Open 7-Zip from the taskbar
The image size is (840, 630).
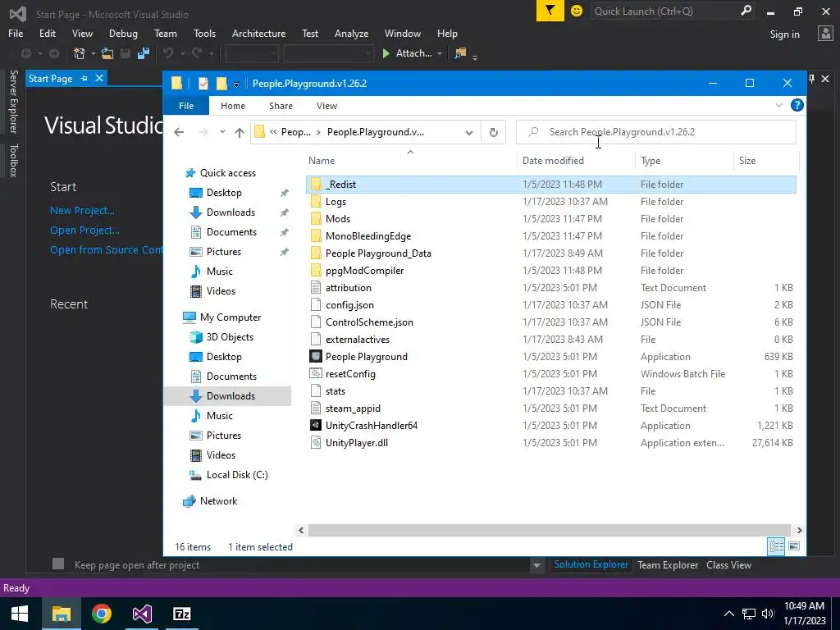coord(182,614)
